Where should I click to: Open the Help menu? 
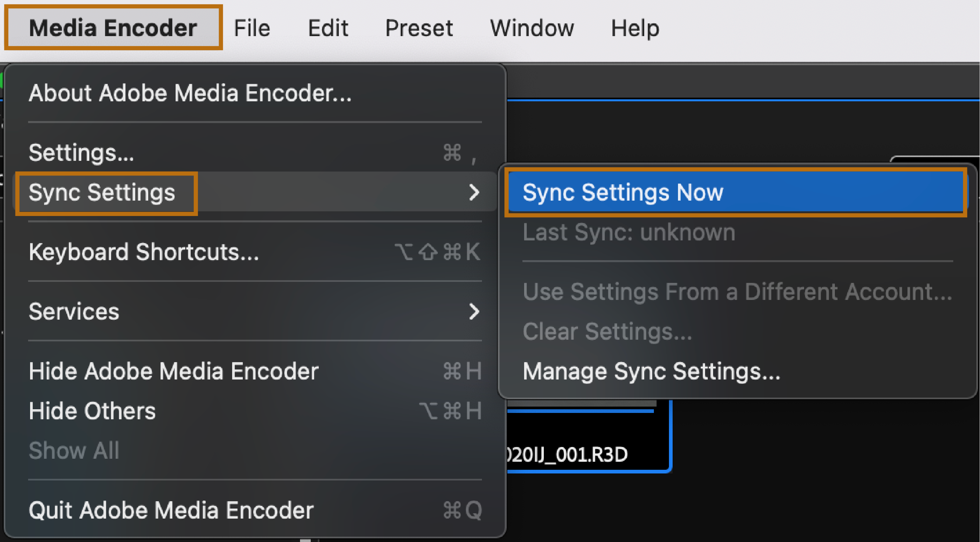pyautogui.click(x=635, y=28)
